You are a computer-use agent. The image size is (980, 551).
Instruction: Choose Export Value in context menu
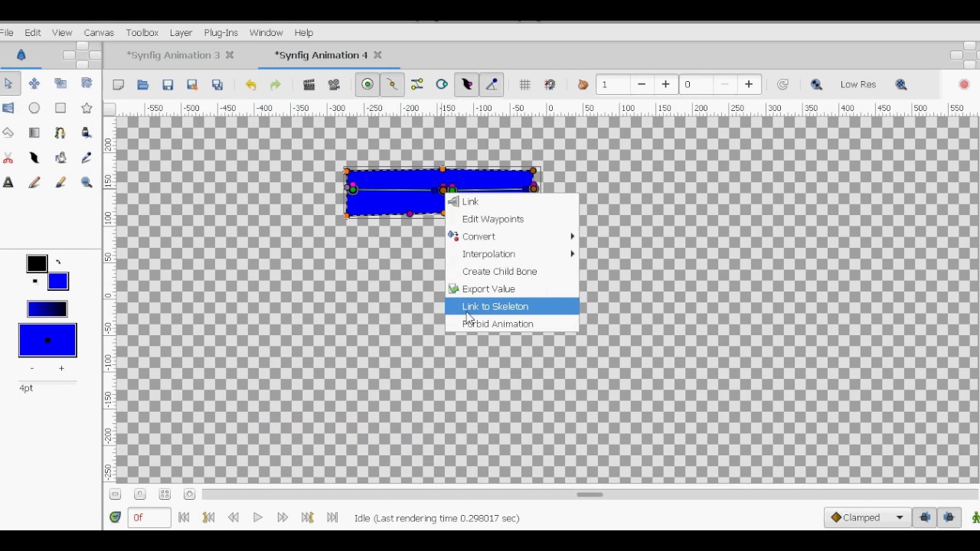point(512,289)
